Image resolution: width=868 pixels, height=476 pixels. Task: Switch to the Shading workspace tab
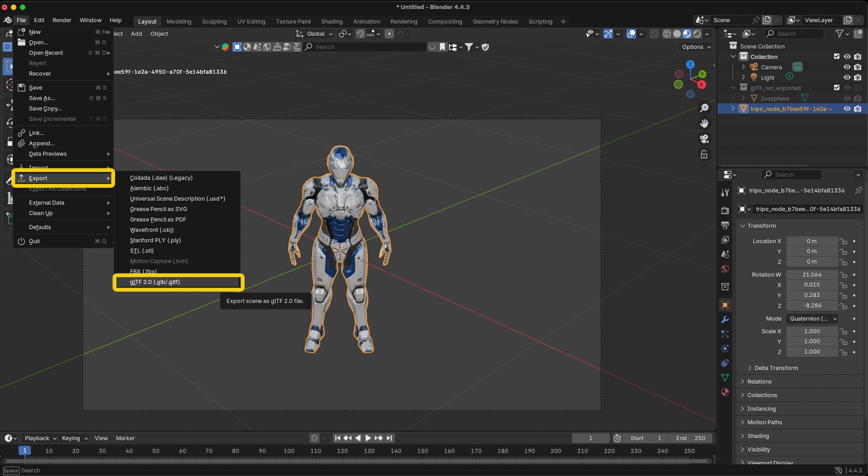(332, 21)
